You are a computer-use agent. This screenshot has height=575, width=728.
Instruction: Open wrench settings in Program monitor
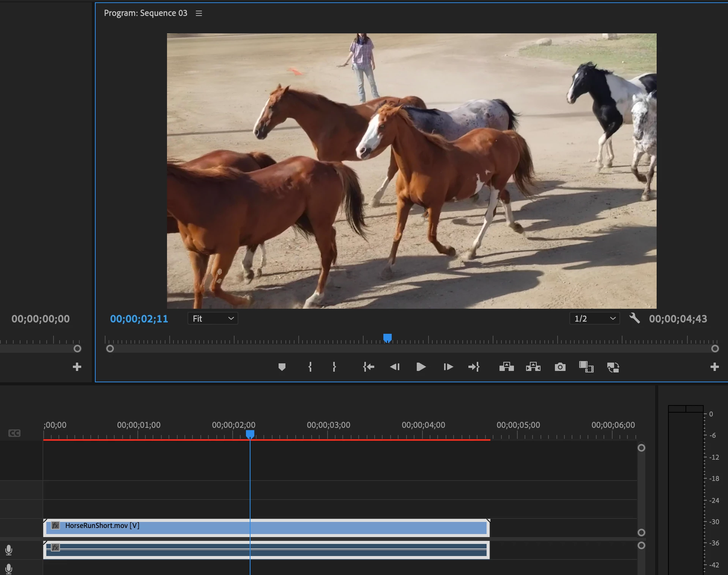(634, 318)
